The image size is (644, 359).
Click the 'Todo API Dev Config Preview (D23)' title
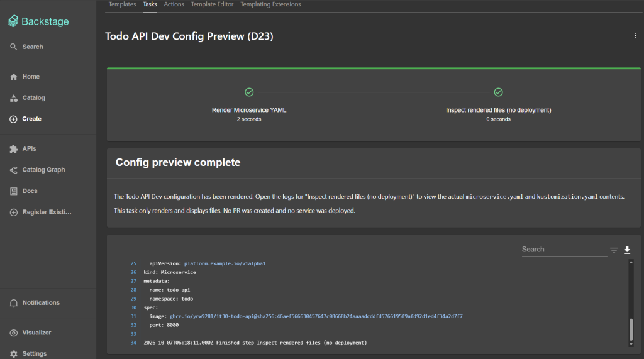click(189, 36)
